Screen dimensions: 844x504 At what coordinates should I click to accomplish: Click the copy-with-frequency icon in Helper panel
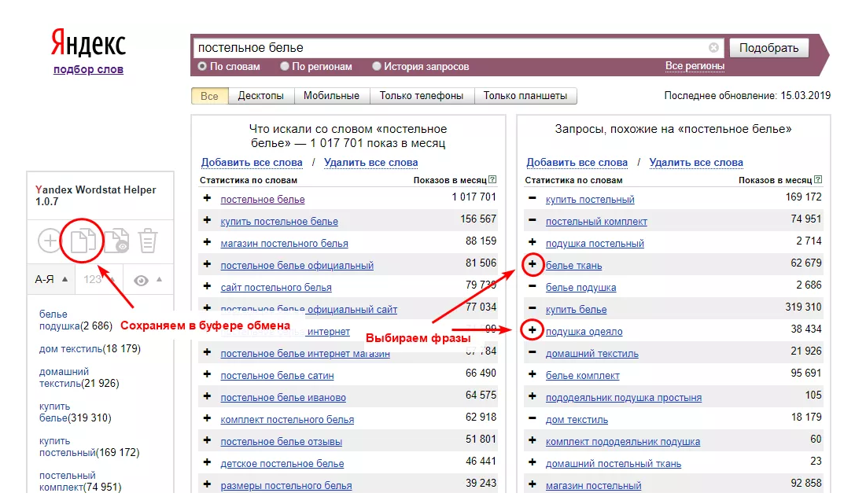(116, 241)
